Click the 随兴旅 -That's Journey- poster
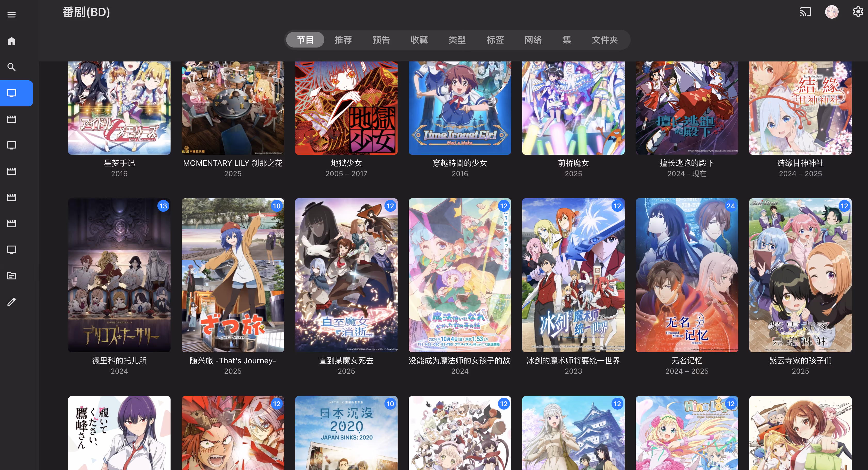 (232, 275)
